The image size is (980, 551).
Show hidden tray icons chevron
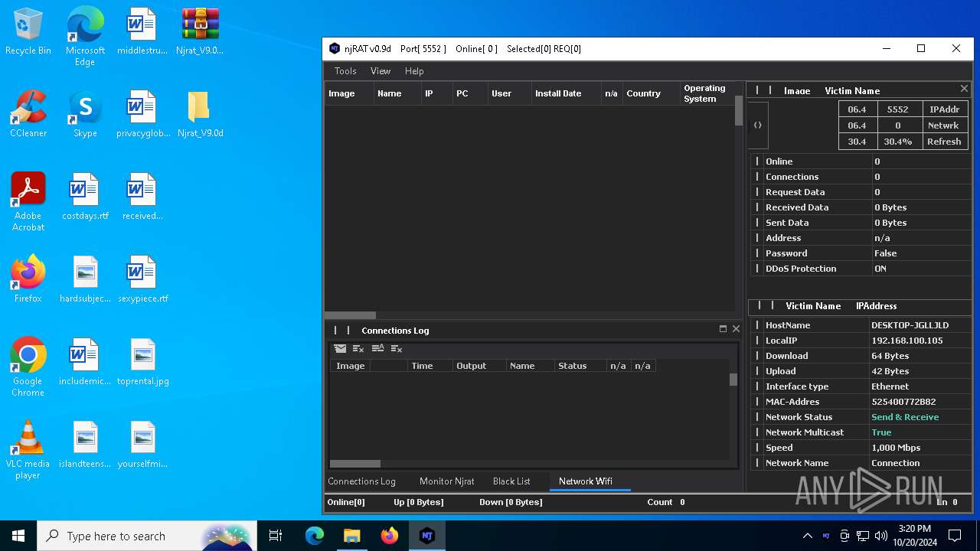pyautogui.click(x=807, y=536)
